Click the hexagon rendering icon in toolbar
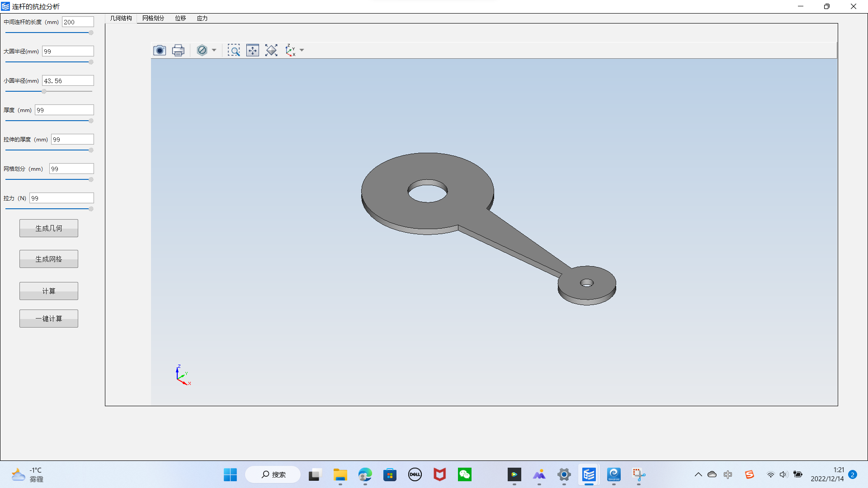Viewport: 868px width, 488px height. click(202, 50)
